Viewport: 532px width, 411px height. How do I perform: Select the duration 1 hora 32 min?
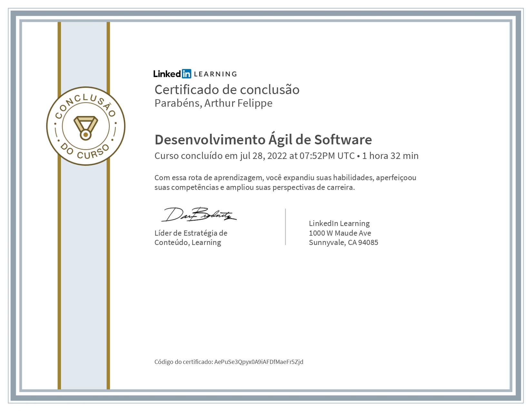tap(390, 156)
